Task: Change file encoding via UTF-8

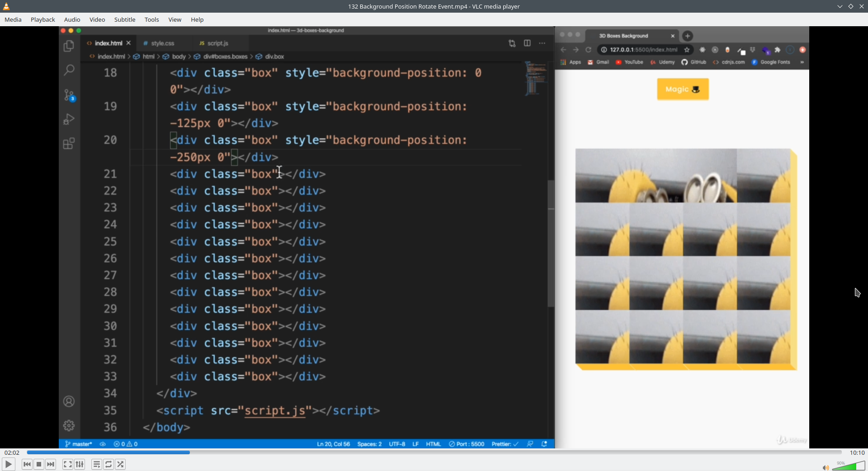Action: tap(397, 444)
